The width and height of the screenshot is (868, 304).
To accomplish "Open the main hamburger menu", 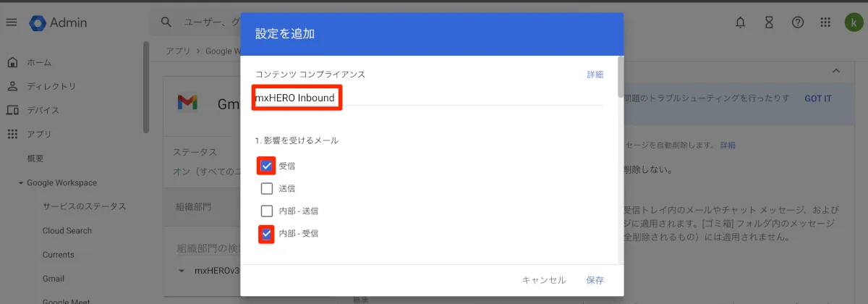I will (11, 22).
